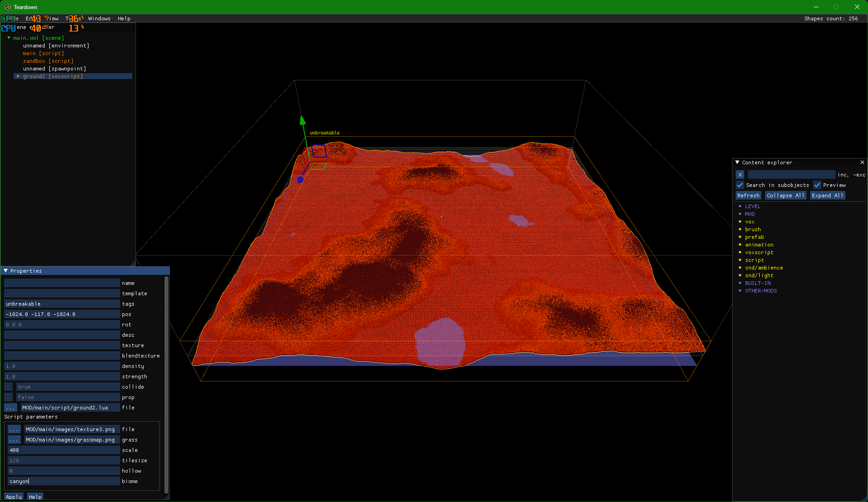This screenshot has width=868, height=502.
Task: Open file browser for ground2.lua script
Action: tap(10, 408)
